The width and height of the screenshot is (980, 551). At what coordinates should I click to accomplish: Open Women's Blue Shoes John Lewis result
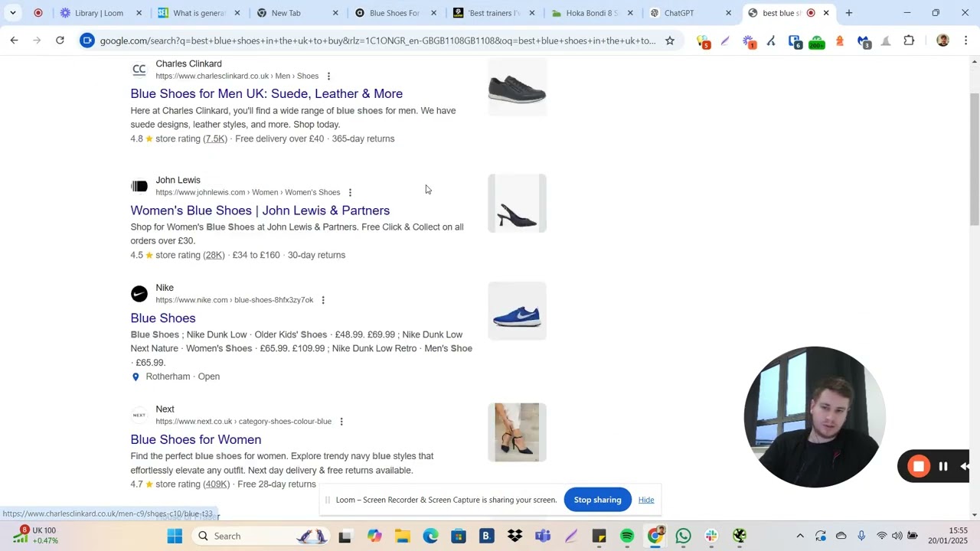260,210
